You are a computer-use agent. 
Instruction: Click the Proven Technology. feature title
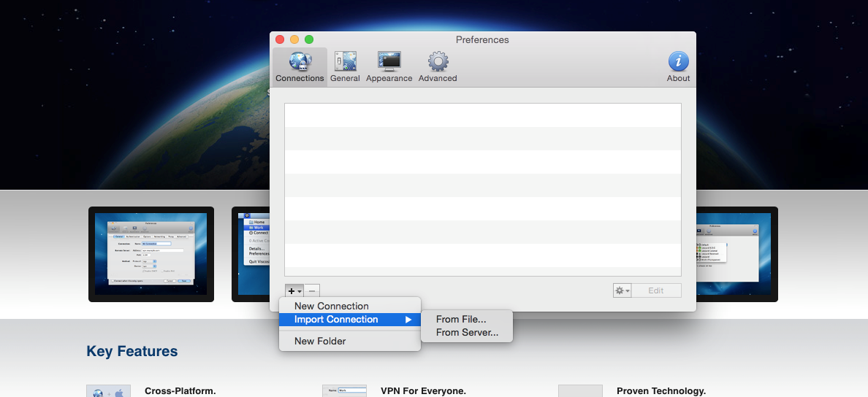661,391
